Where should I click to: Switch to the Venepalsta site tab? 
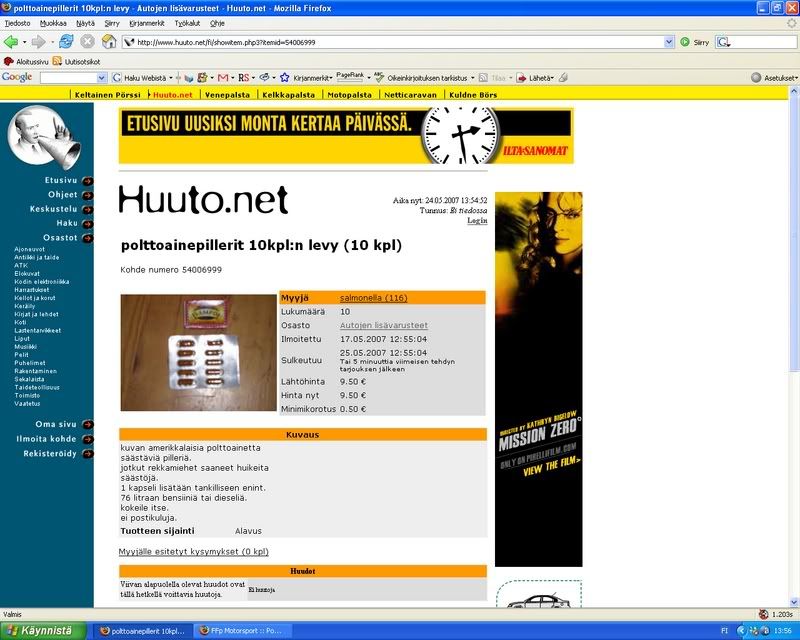[228, 95]
